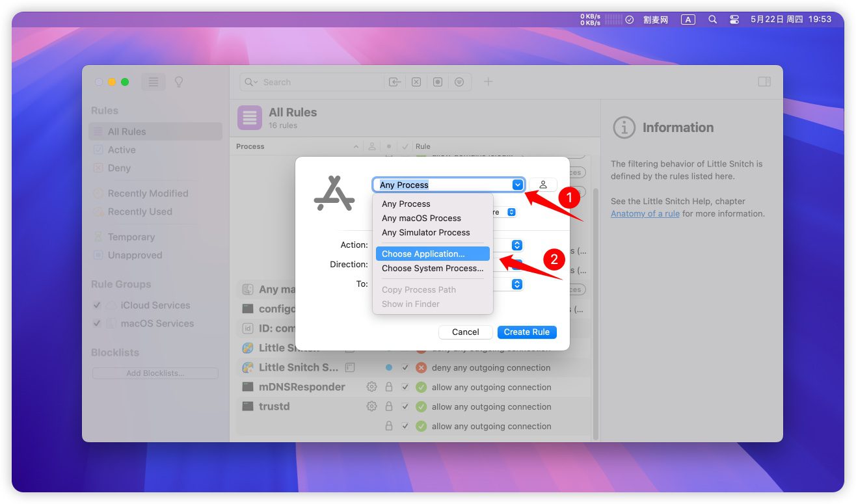Click the round info icon beside Information heading
This screenshot has height=504, width=856.
pos(624,127)
